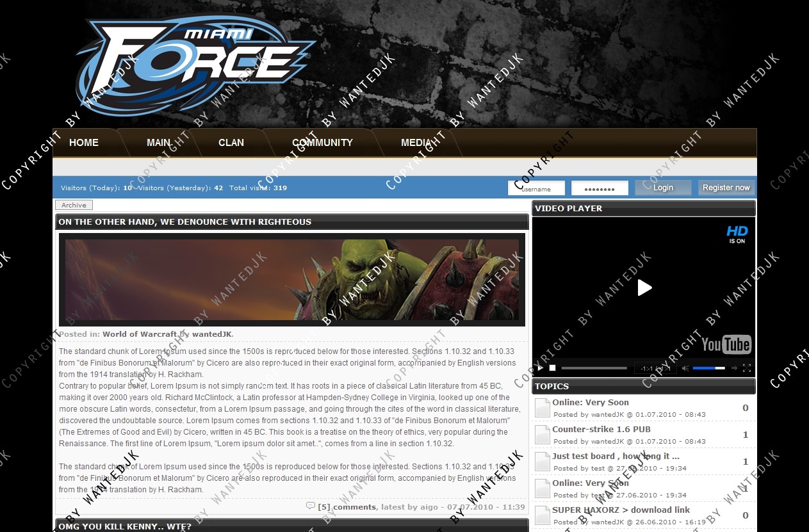Click the YouTube logo in the video player
Image resolution: width=809 pixels, height=532 pixels.
tap(726, 344)
